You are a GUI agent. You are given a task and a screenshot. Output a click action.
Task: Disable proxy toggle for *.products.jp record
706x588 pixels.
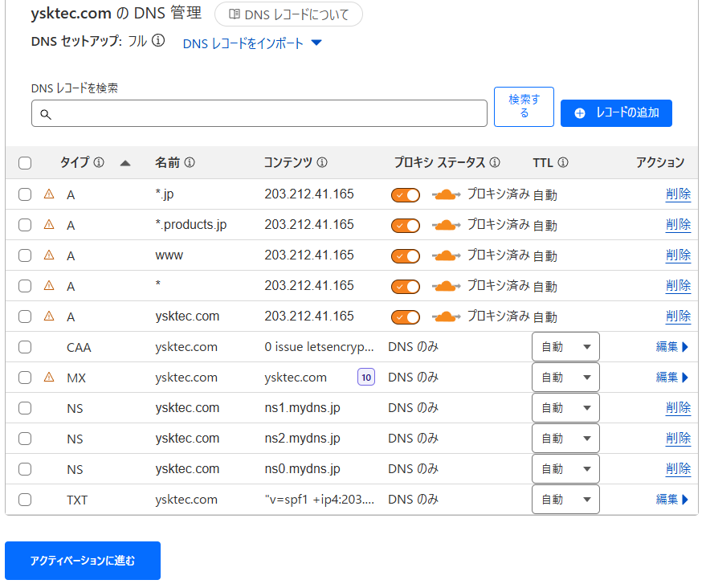point(406,226)
